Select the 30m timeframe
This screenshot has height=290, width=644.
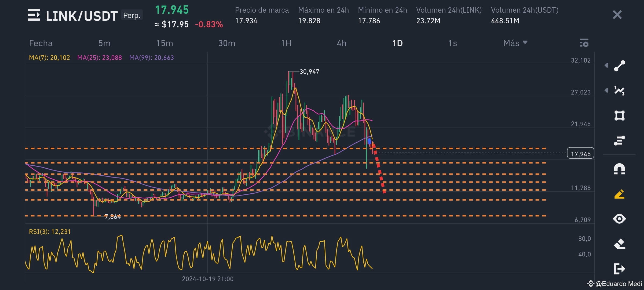coord(227,43)
